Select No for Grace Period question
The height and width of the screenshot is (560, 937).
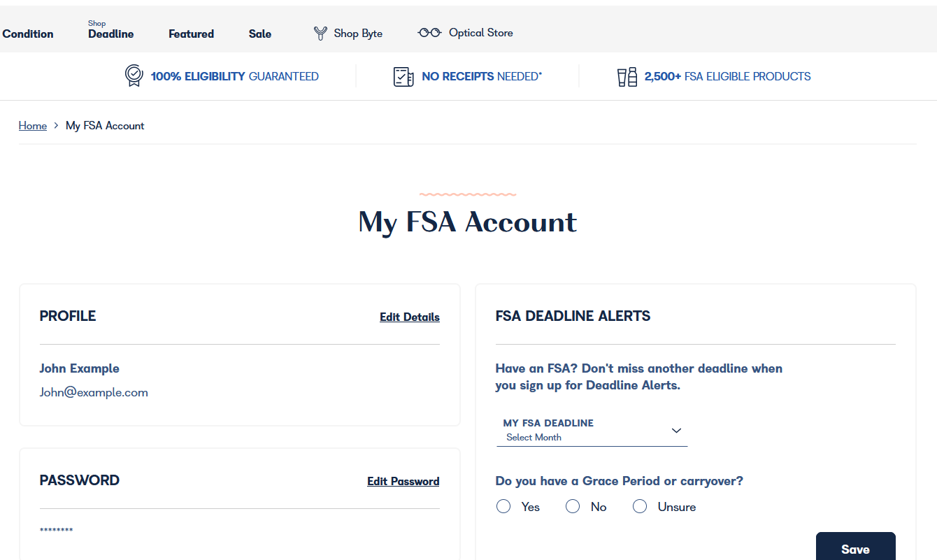tap(573, 506)
